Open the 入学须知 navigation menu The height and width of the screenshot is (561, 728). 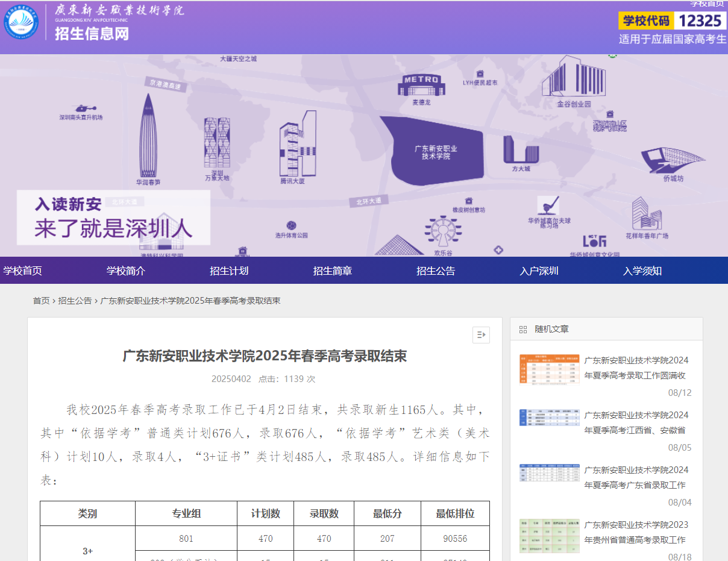click(642, 270)
